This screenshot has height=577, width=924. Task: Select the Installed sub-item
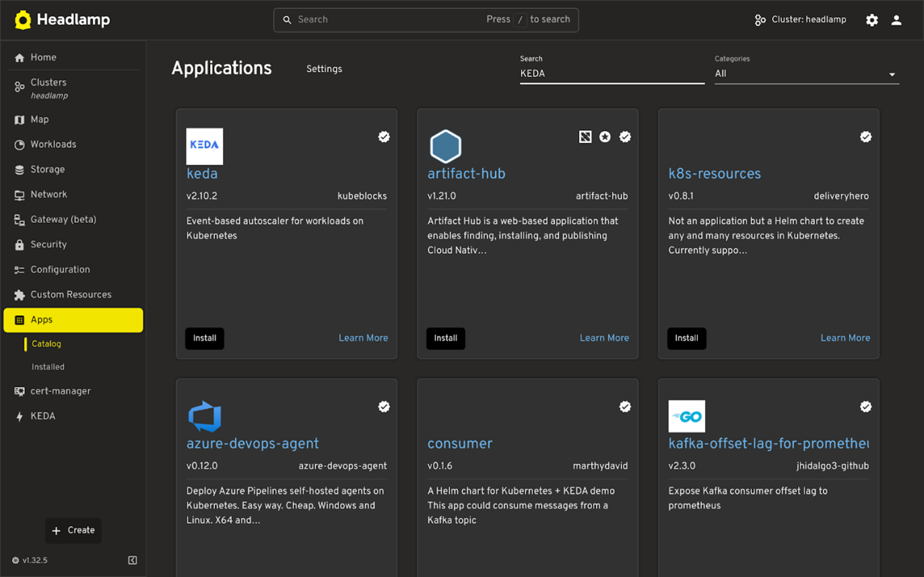[x=48, y=367]
